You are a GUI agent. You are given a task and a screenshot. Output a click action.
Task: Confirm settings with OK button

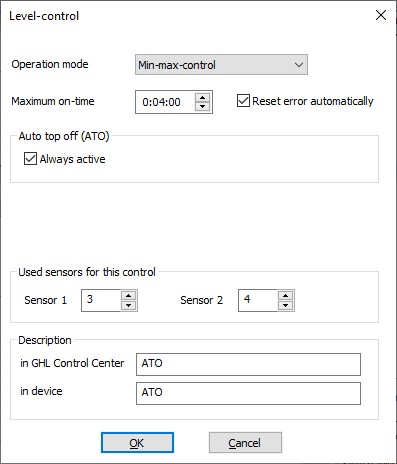(137, 443)
